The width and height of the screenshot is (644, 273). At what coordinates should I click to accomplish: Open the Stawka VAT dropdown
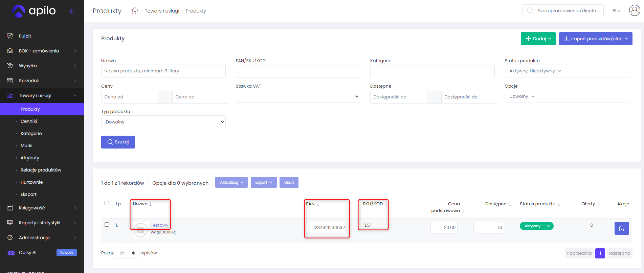298,96
